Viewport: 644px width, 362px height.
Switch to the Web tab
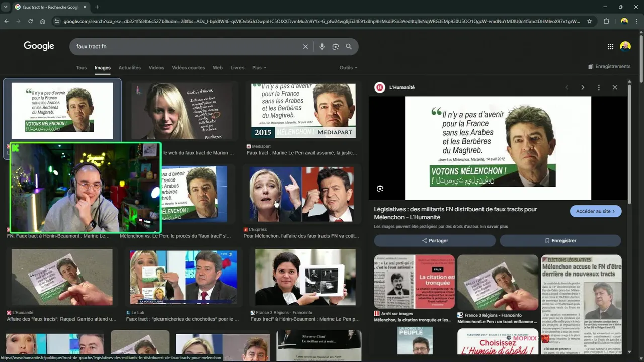(x=218, y=68)
